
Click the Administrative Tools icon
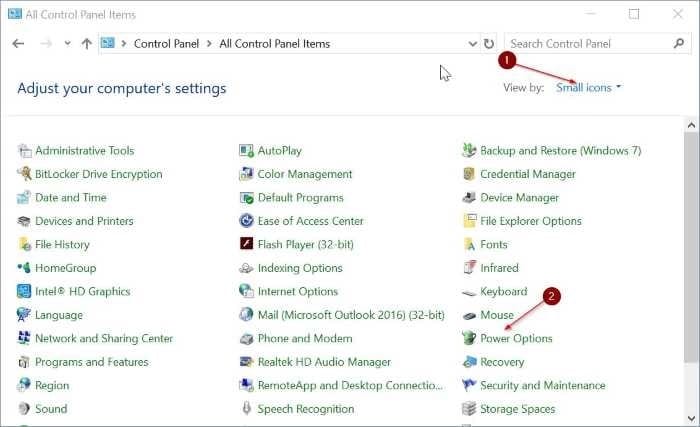pyautogui.click(x=24, y=151)
